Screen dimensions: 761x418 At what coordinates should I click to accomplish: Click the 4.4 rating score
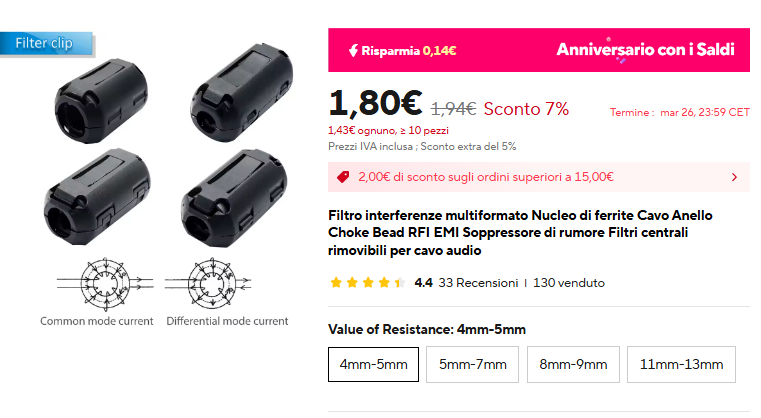point(423,283)
